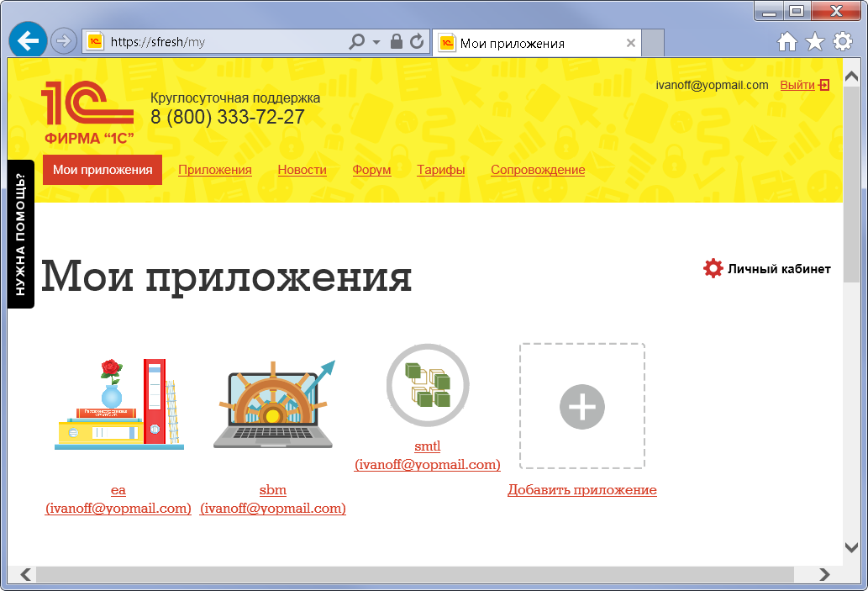This screenshot has height=591, width=868.
Task: Close the browser window
Action: pos(836,11)
